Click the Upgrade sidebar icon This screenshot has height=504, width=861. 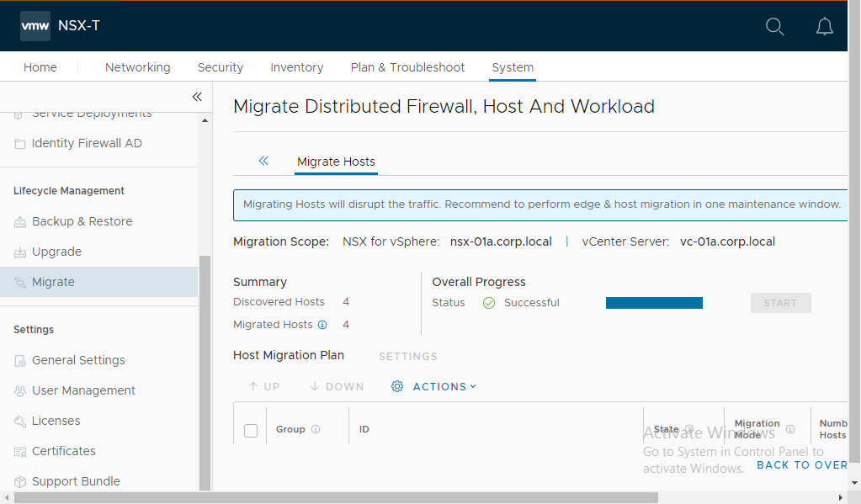click(19, 252)
